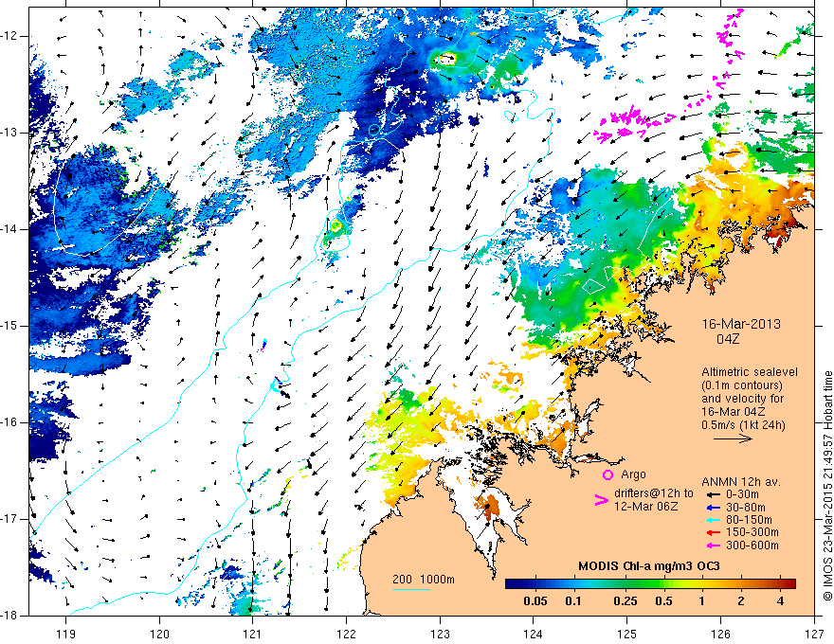Click the '0-30m' depth label
This screenshot has height=644, width=834.
744,494
